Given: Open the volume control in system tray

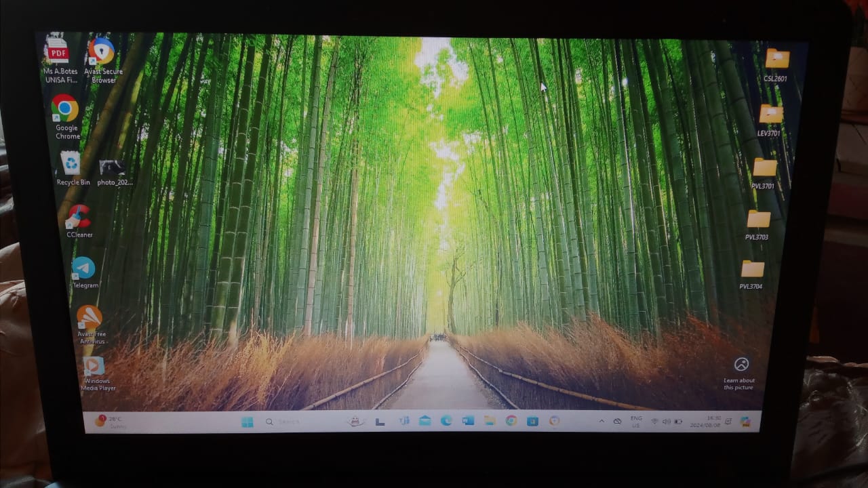Looking at the screenshot, I should point(666,422).
